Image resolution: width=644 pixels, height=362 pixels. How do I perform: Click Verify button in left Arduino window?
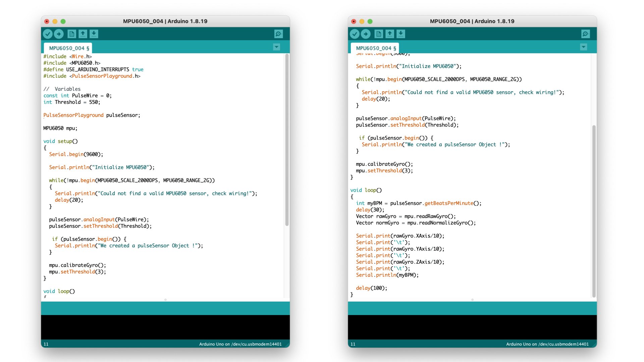click(x=48, y=34)
